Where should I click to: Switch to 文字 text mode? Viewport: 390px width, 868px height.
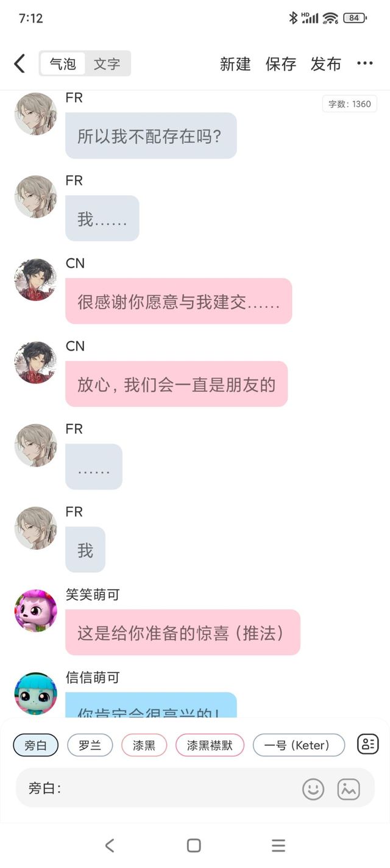pyautogui.click(x=107, y=63)
